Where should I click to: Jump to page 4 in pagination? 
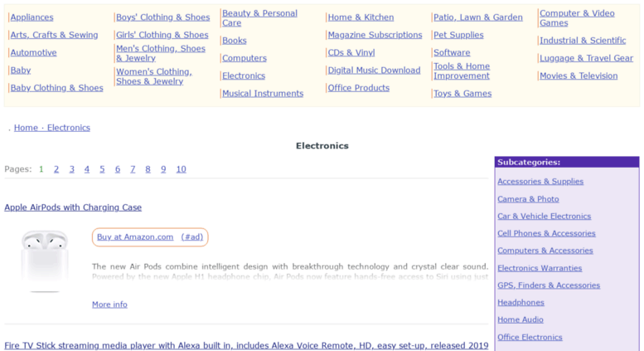[87, 169]
